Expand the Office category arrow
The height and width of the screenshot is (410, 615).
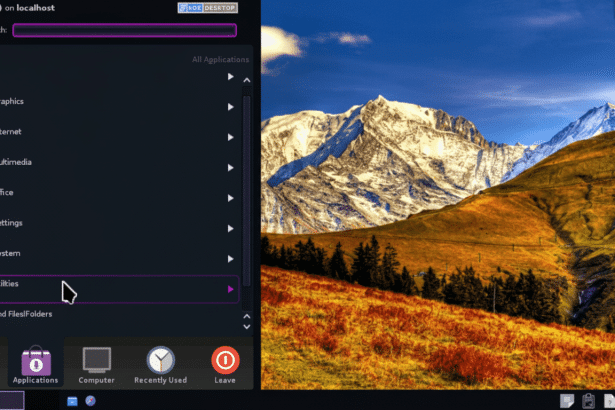[231, 198]
